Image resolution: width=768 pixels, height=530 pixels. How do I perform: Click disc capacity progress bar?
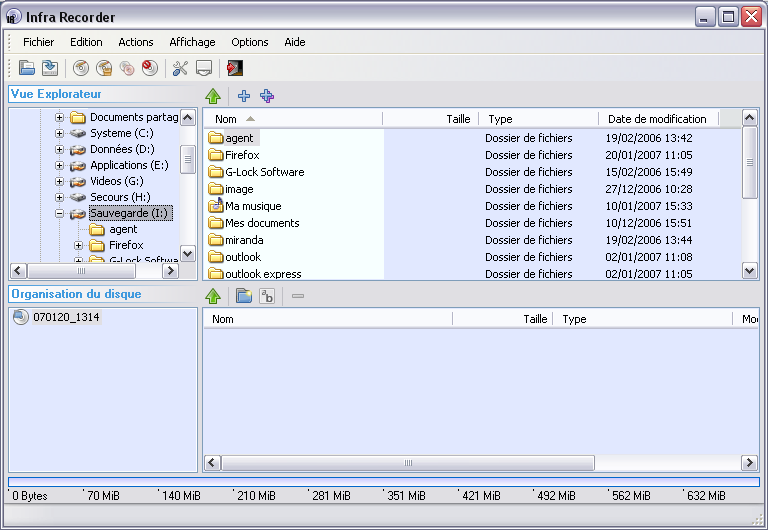point(384,482)
